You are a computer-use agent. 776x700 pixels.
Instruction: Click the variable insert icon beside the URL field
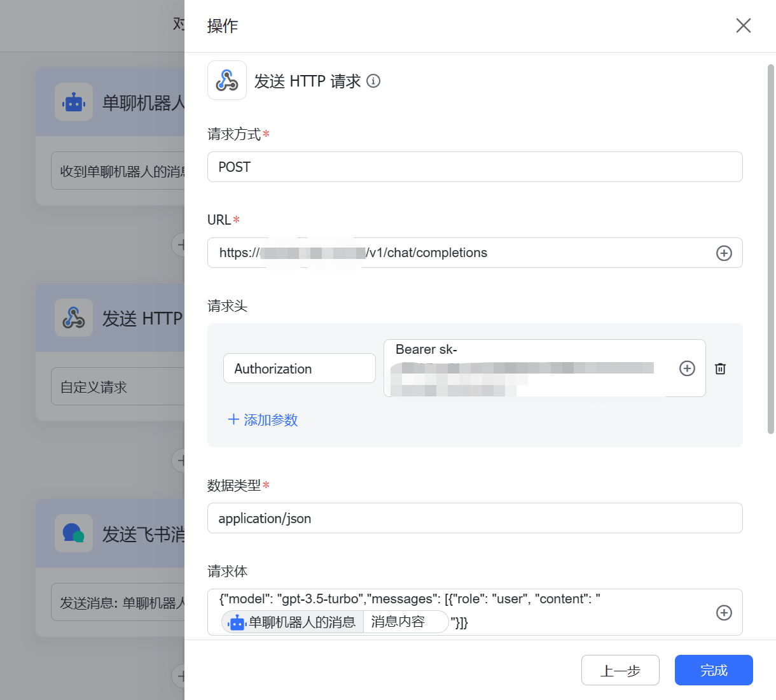point(723,253)
